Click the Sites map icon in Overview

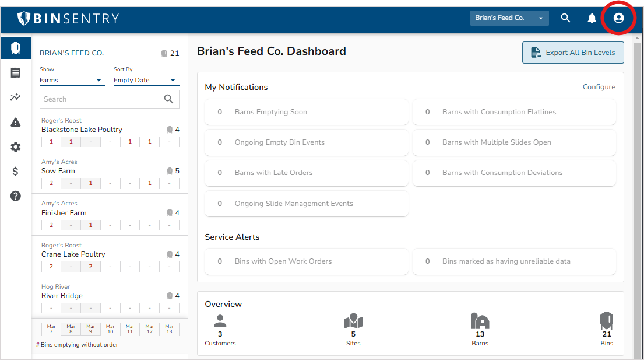[353, 321]
